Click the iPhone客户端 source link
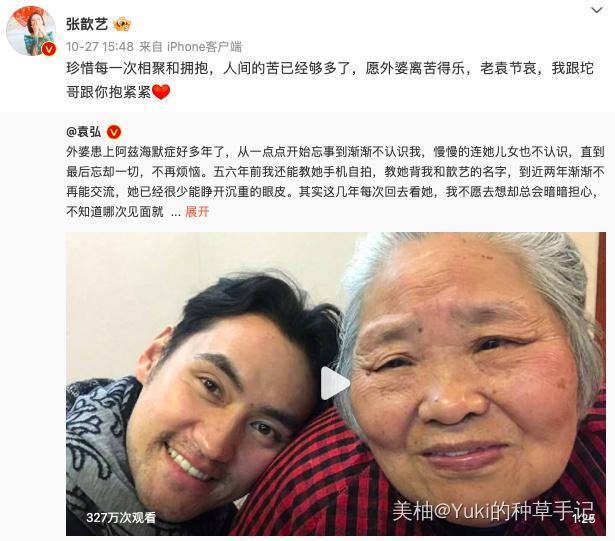 tap(204, 47)
